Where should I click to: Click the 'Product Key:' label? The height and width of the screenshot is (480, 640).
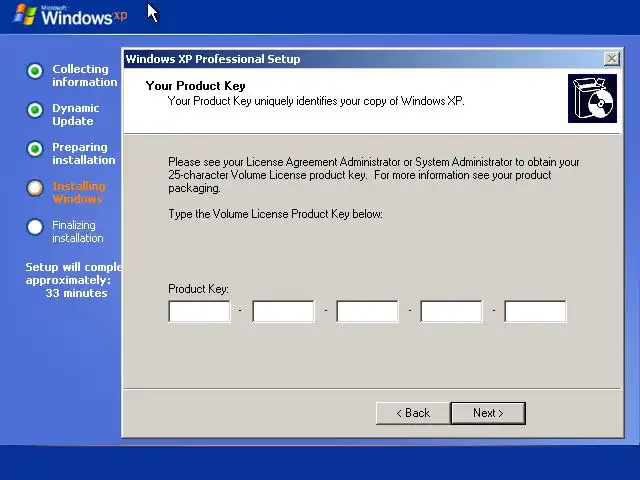[x=198, y=289]
